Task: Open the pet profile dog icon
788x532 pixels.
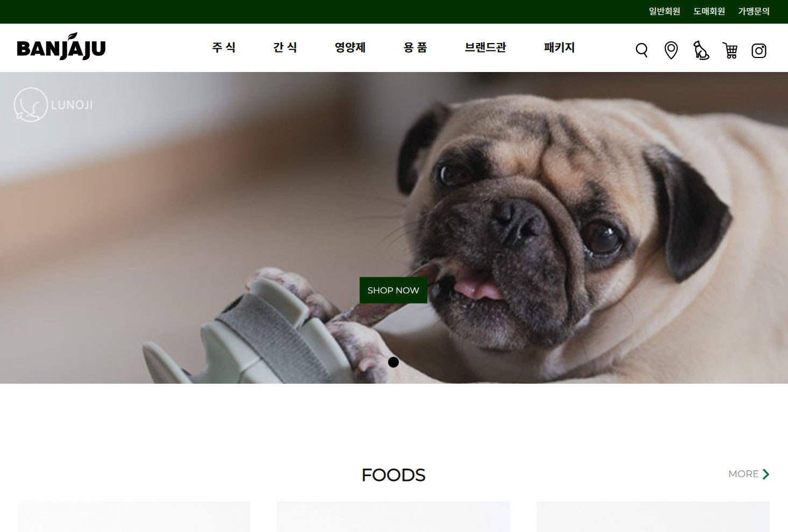Action: [x=701, y=51]
